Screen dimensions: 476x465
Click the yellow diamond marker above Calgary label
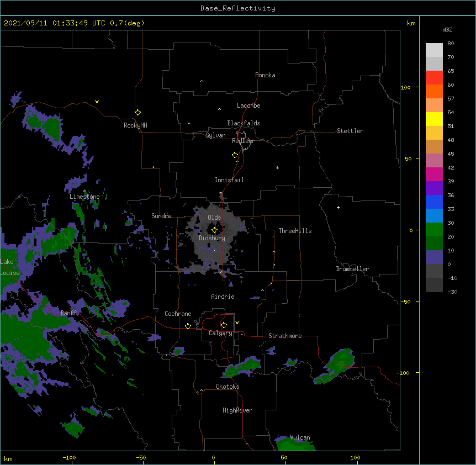click(224, 325)
